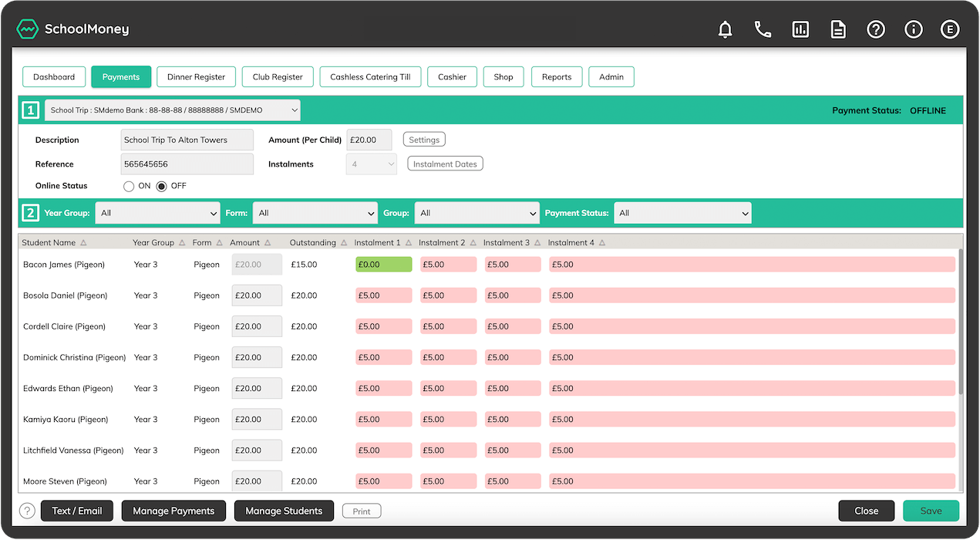Open the Instalments number dropdown
Viewport: 980px width, 540px height.
pos(371,164)
